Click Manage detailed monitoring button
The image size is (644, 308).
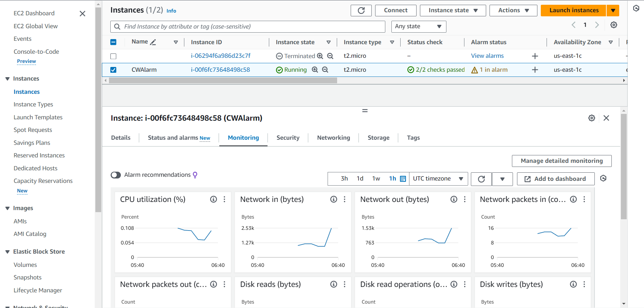[x=562, y=161]
